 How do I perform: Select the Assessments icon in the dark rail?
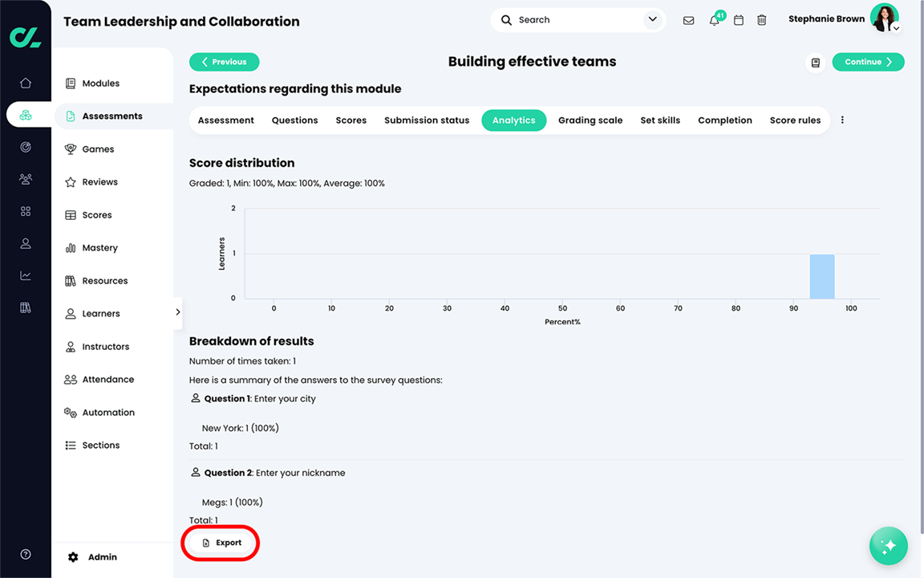coord(25,115)
